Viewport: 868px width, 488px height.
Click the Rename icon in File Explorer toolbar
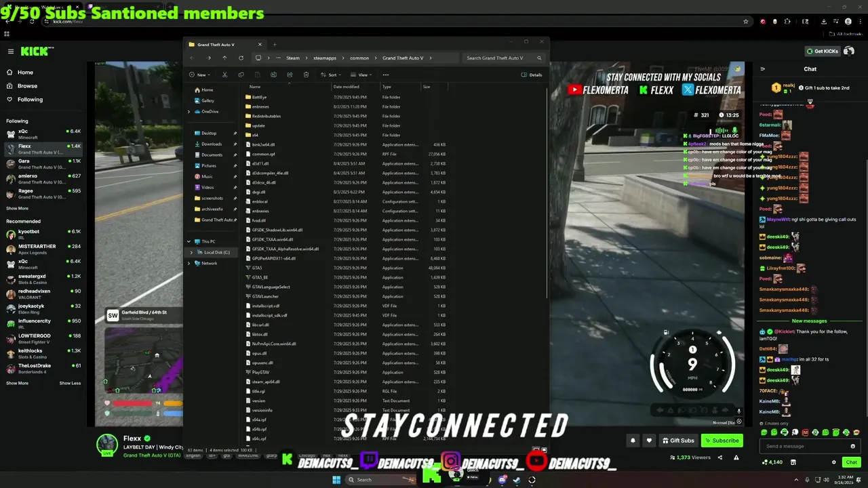tap(273, 75)
